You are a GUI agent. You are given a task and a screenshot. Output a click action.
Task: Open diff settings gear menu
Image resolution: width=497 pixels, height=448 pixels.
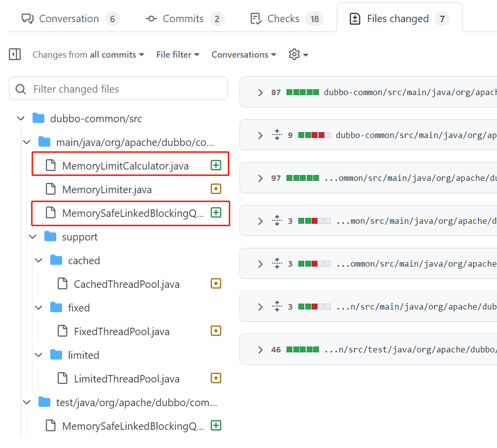point(298,55)
